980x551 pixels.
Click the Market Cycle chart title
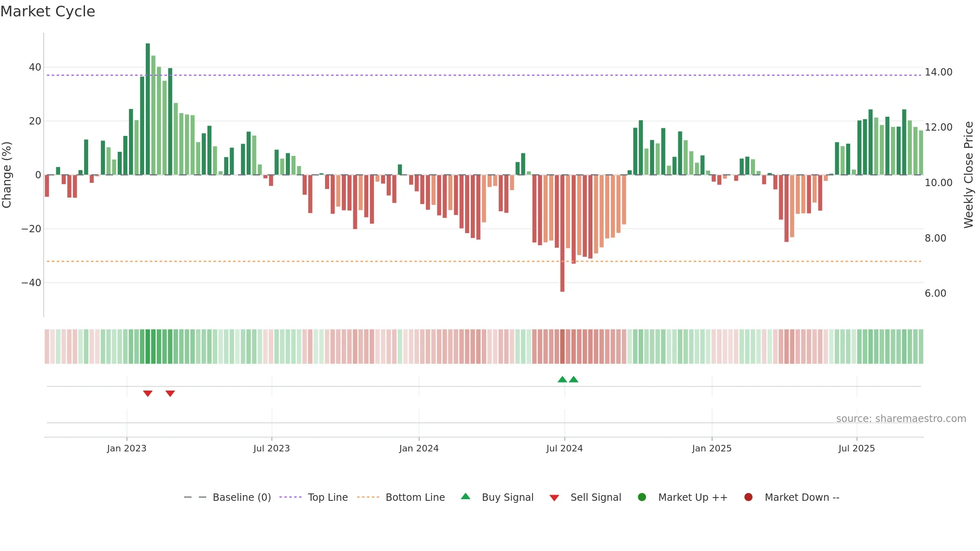(48, 11)
